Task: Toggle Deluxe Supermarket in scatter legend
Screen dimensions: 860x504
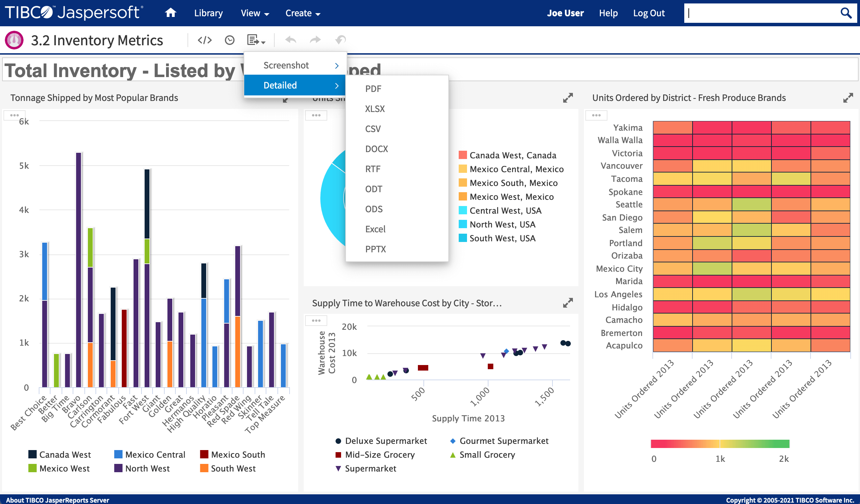Action: coord(381,441)
